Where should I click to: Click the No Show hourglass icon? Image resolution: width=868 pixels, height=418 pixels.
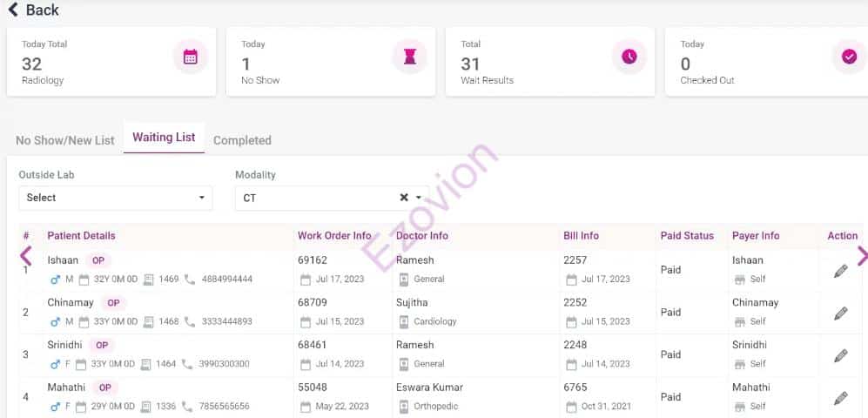[410, 57]
